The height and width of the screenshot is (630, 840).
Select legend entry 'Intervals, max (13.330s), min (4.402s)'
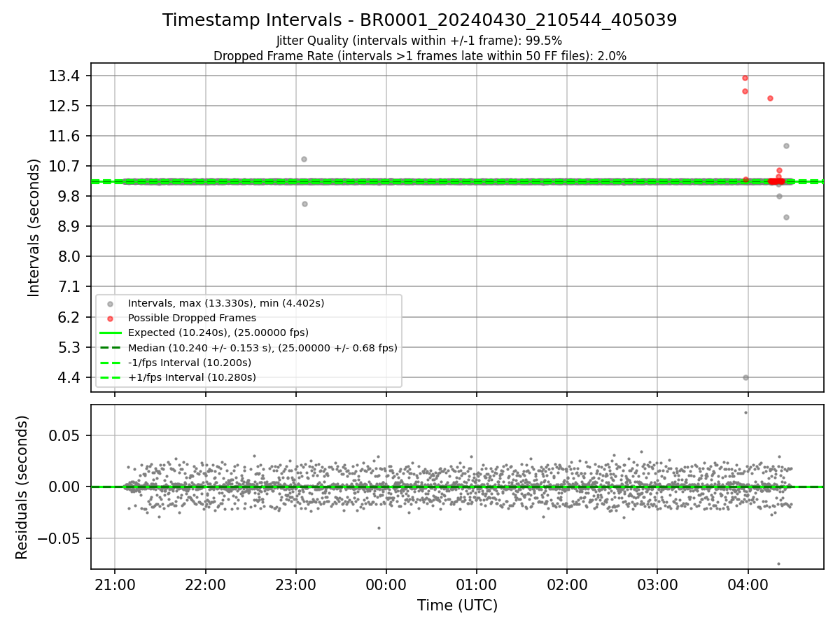click(226, 303)
